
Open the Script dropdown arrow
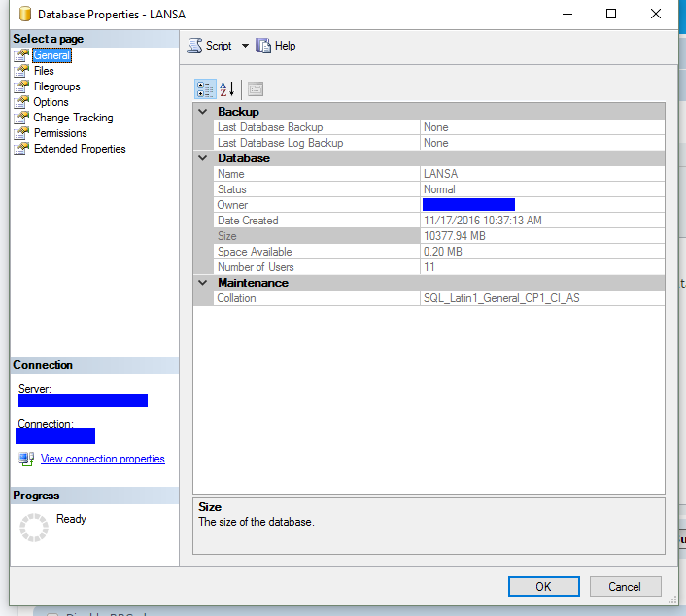click(246, 46)
